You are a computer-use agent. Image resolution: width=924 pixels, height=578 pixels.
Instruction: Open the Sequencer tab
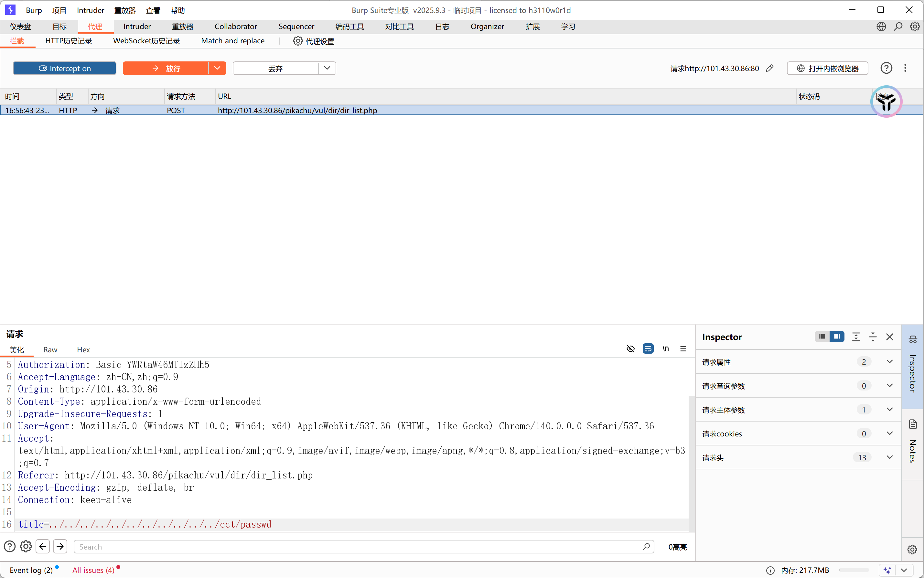click(296, 27)
